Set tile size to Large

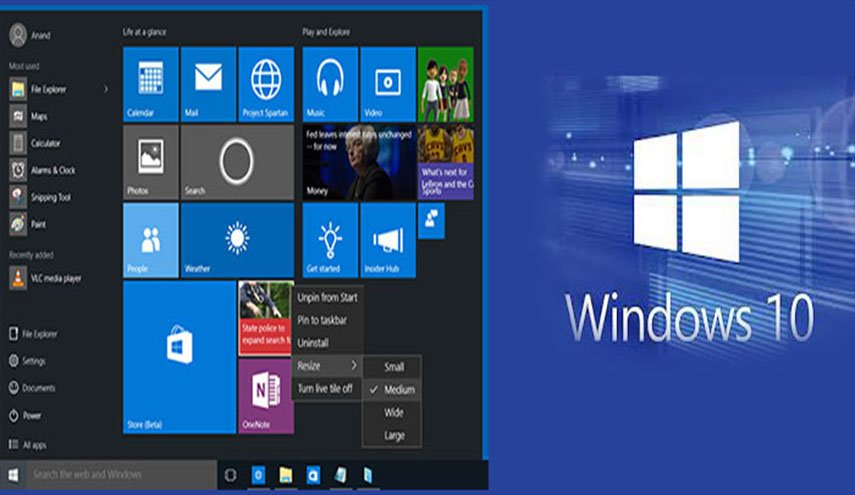click(x=392, y=436)
